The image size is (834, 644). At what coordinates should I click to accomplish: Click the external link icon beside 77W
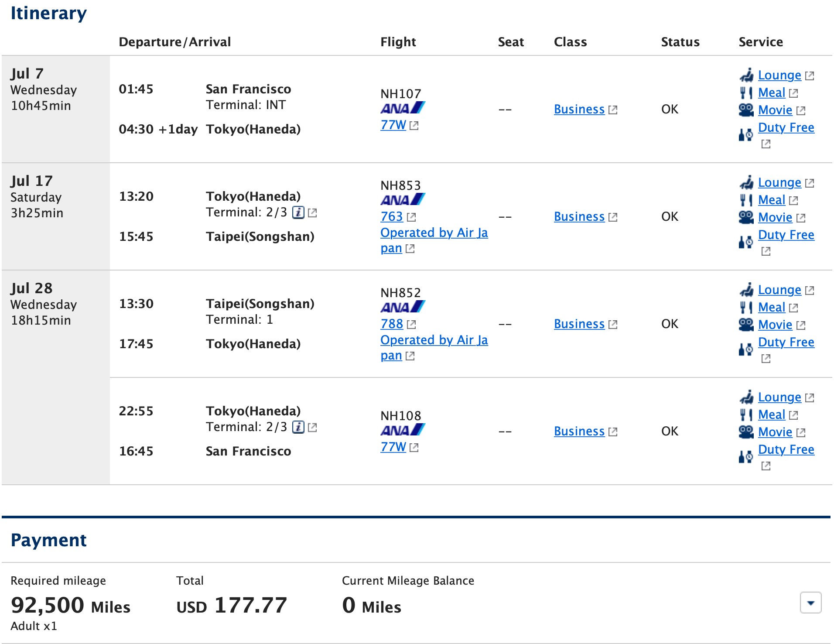(414, 125)
